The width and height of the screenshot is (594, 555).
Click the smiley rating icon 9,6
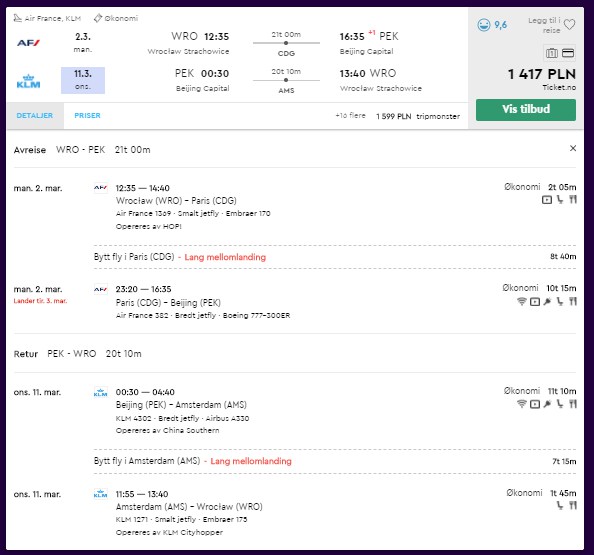tap(484, 25)
